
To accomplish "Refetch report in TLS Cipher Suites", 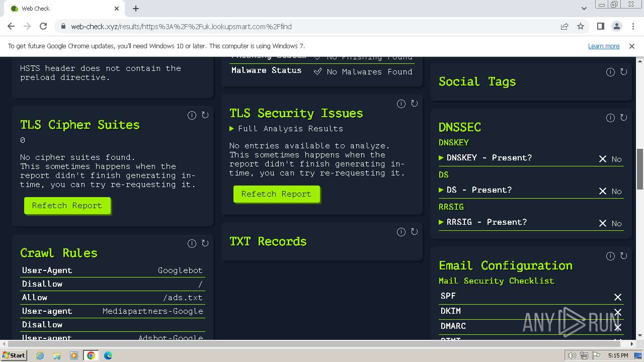I will tap(67, 206).
